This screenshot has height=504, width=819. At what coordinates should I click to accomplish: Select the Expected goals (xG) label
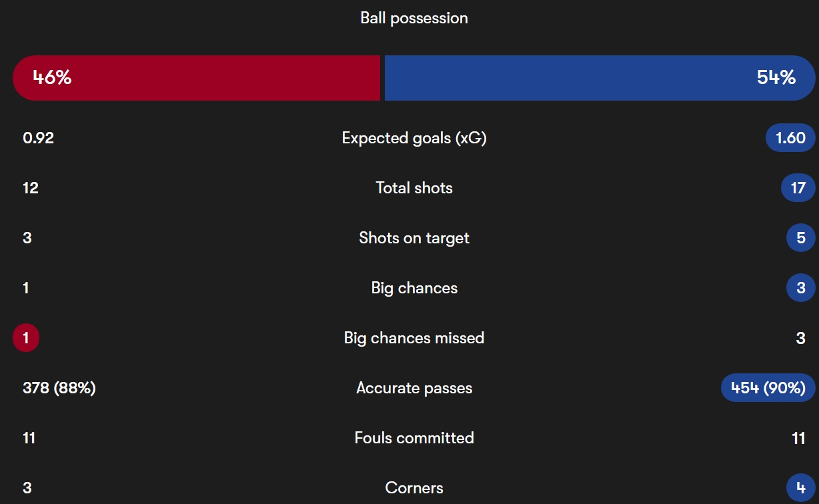(x=414, y=138)
